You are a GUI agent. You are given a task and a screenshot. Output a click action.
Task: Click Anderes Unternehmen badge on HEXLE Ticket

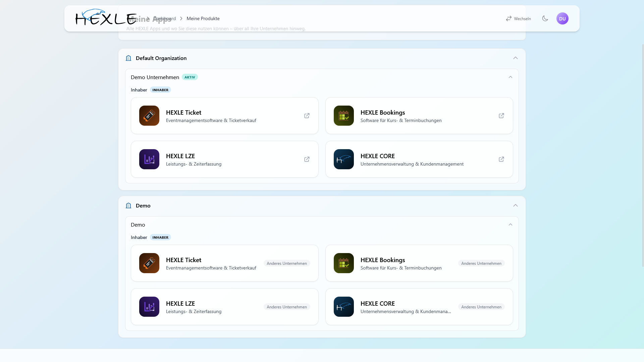pos(287,263)
